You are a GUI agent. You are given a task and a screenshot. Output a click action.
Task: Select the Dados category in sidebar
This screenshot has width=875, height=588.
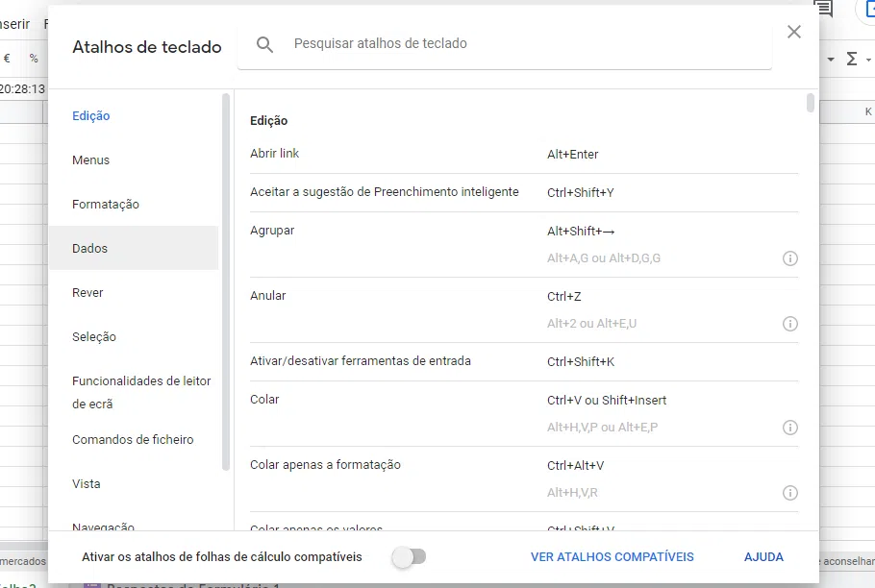pyautogui.click(x=91, y=248)
